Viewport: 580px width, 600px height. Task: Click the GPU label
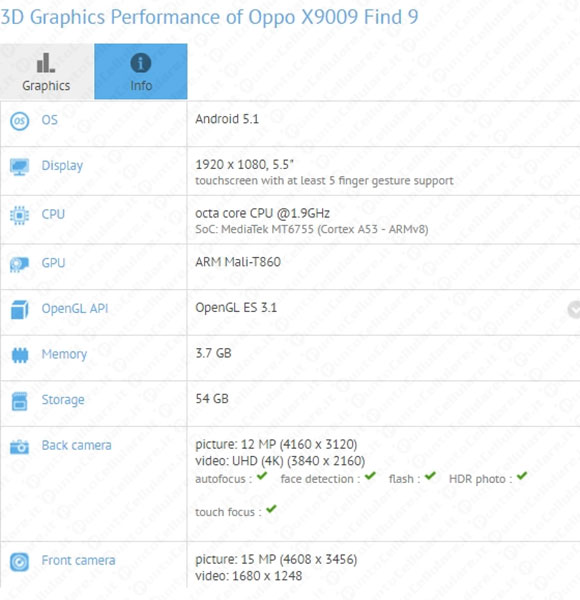53,263
